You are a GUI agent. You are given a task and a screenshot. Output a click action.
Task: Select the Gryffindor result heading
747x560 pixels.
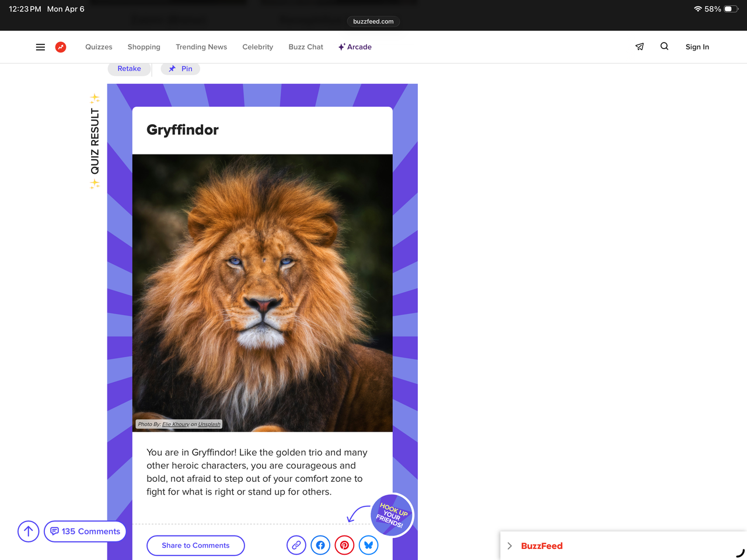[183, 129]
